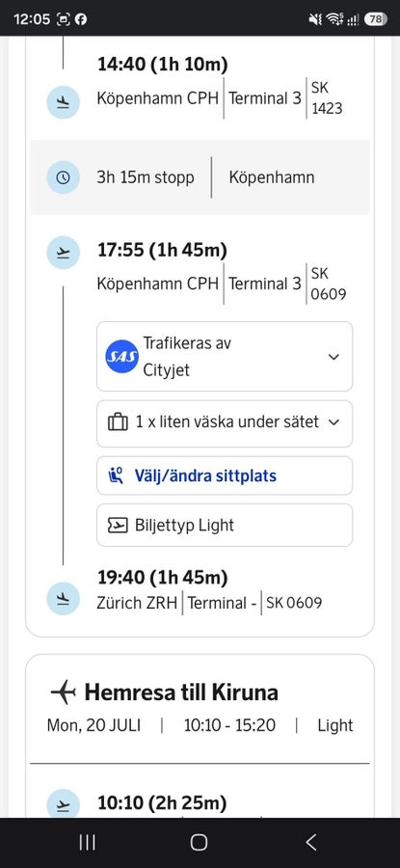Screen dimensions: 400x868
Task: Expand the 1 x liten väska chevron
Action: [x=333, y=422]
